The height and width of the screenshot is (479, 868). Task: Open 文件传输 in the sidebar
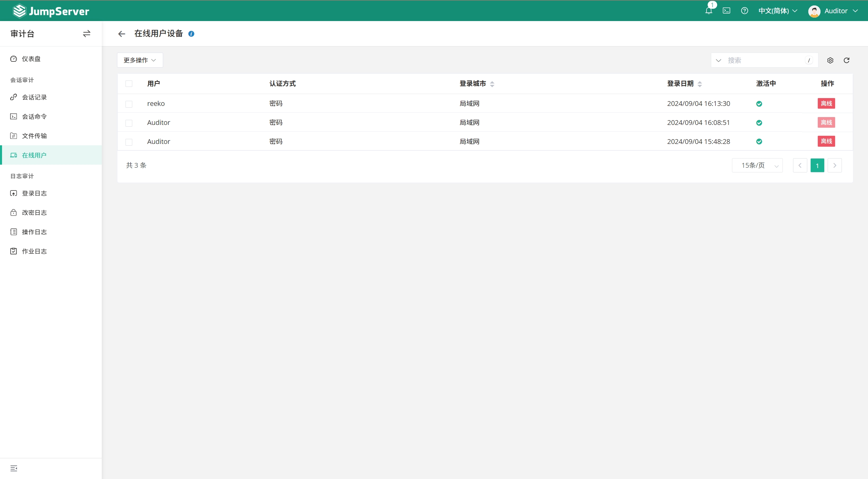[51, 136]
